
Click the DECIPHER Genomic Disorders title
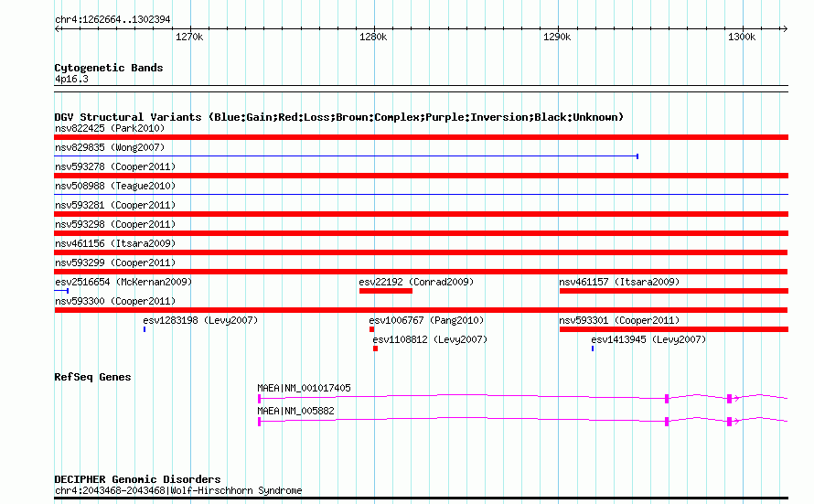point(137,479)
